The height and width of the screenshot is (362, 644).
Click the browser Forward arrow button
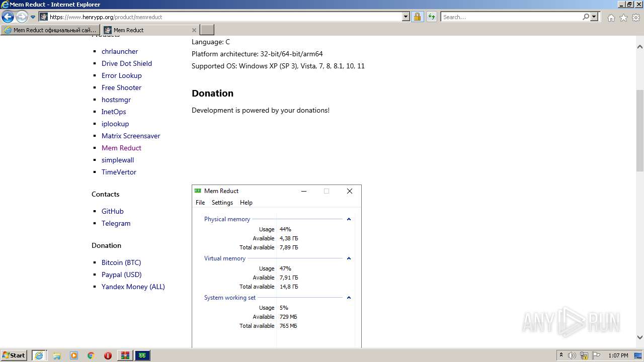pyautogui.click(x=22, y=17)
